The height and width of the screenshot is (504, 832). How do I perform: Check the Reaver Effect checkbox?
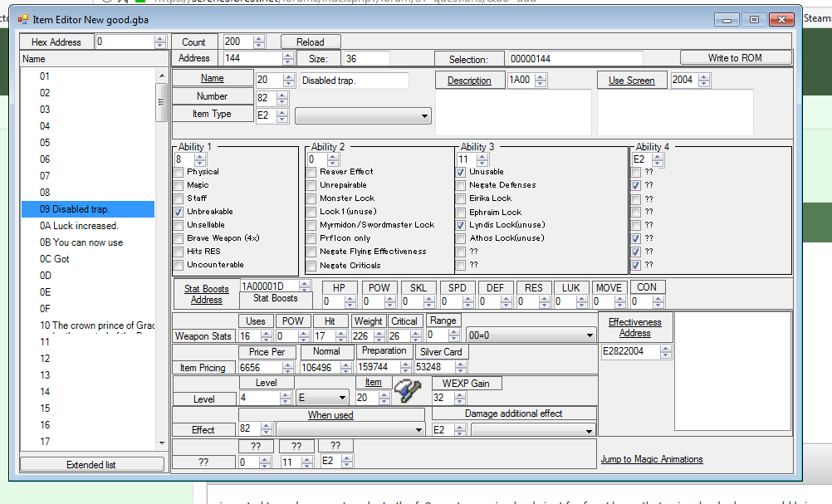311,172
